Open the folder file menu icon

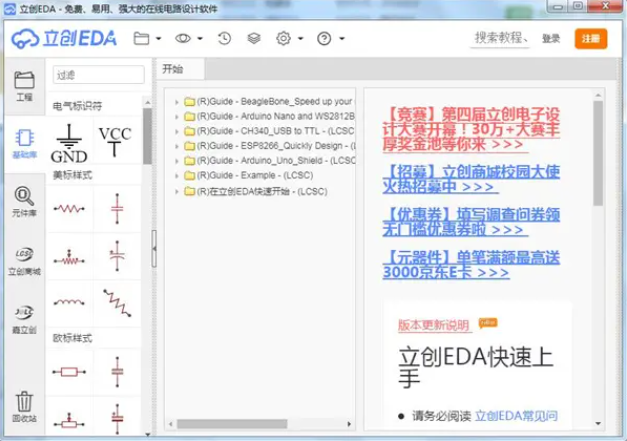pos(141,39)
